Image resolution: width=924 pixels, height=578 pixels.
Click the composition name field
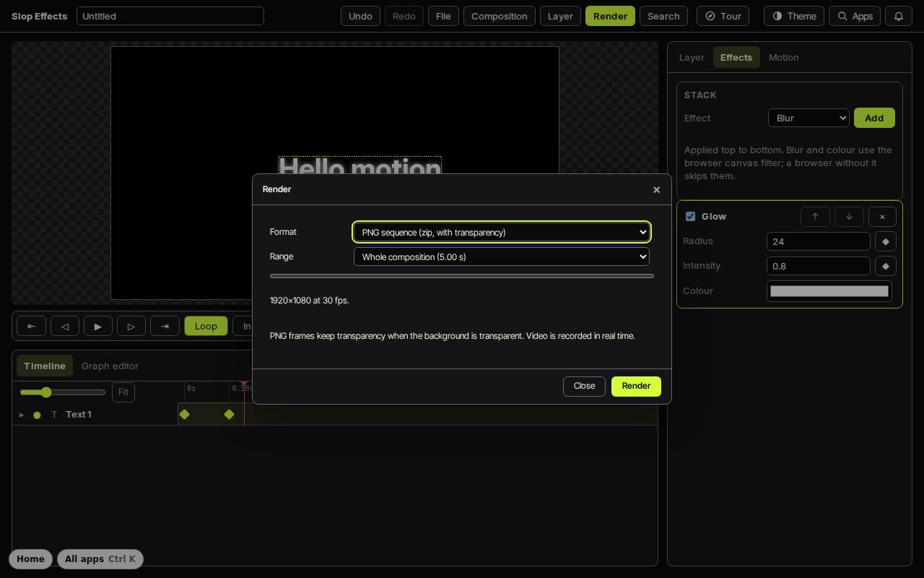click(170, 16)
